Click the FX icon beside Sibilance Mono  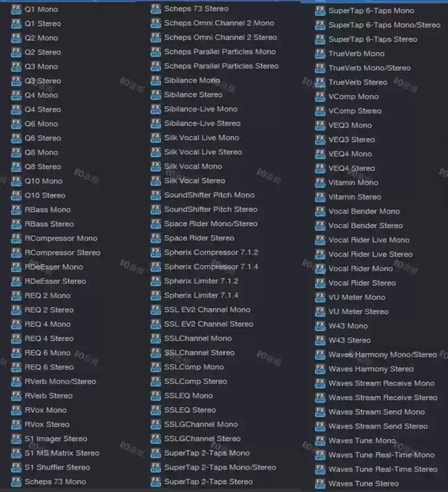[156, 80]
